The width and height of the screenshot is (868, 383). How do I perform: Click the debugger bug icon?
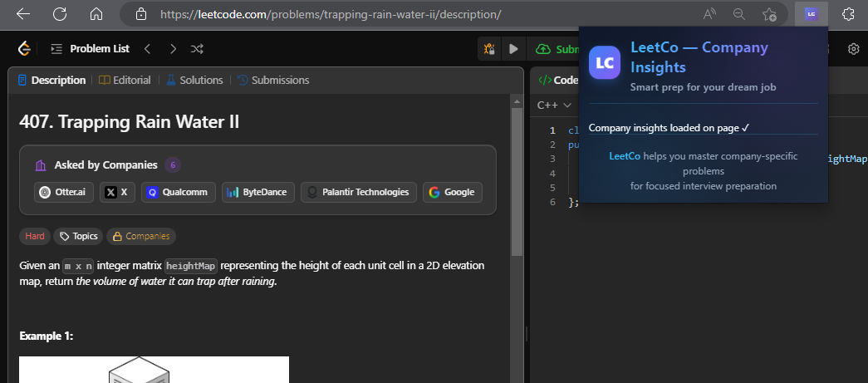(x=489, y=49)
